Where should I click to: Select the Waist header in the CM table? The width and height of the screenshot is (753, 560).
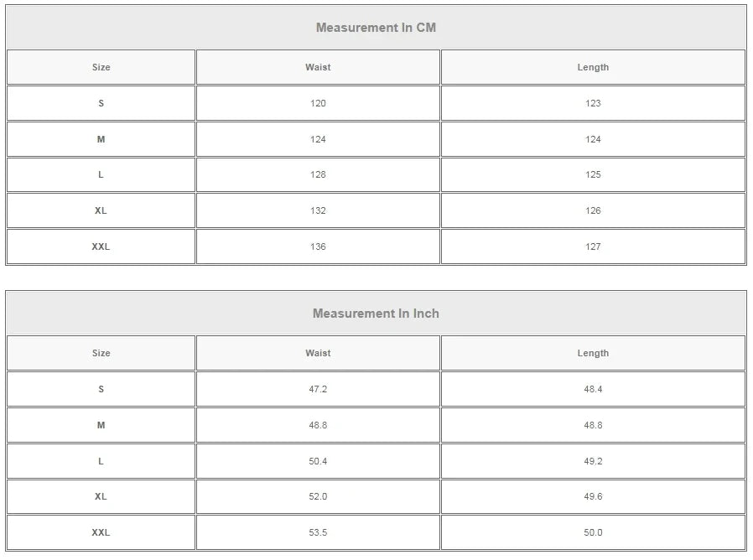[318, 67]
